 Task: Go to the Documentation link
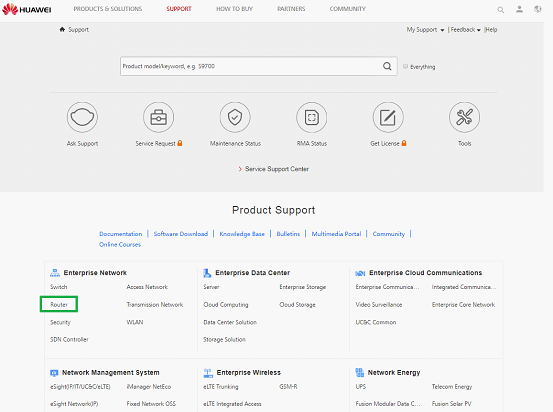(121, 234)
